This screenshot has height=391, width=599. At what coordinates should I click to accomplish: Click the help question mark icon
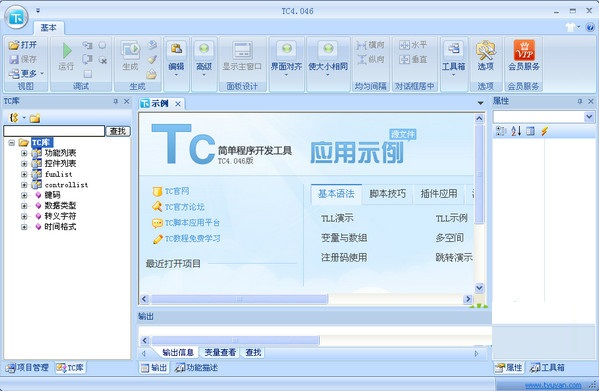[x=590, y=27]
